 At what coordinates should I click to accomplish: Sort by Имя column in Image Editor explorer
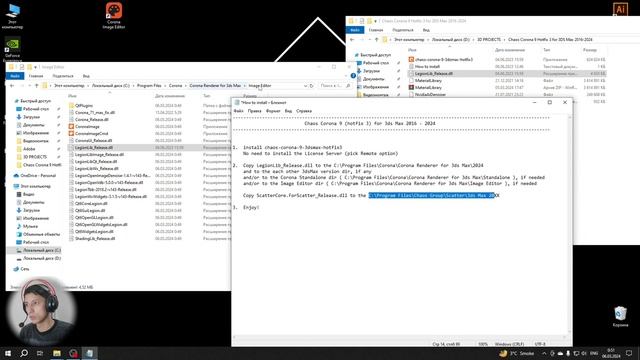click(73, 96)
